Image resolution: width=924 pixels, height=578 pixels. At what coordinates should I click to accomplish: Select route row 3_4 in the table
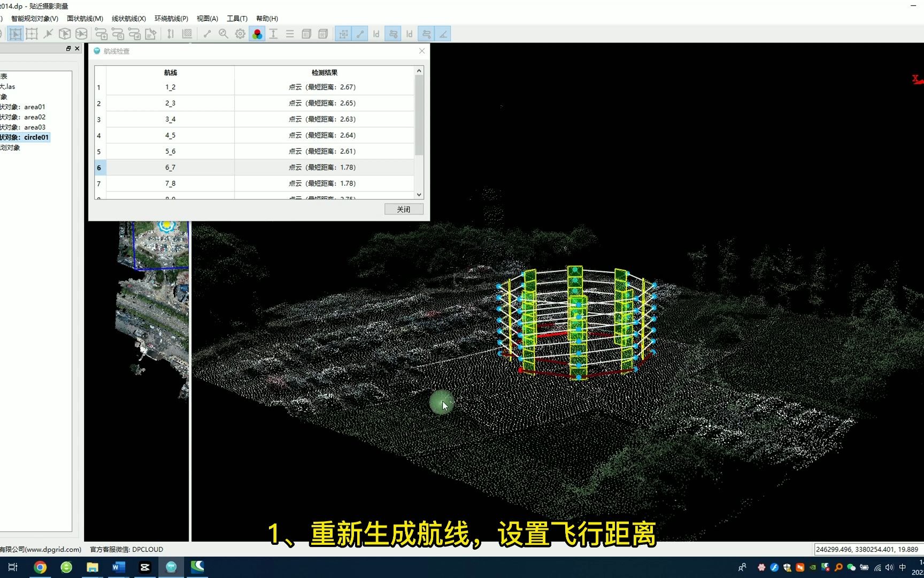coord(255,119)
